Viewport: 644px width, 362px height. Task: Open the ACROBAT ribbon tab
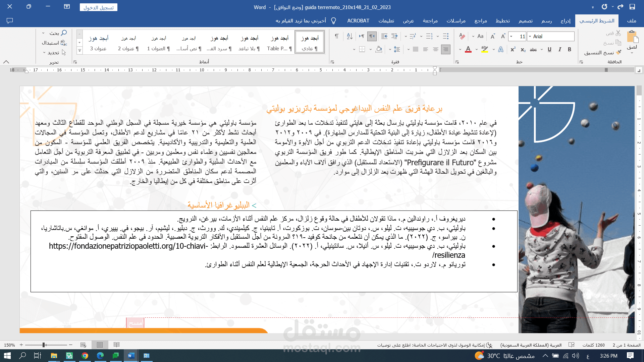358,21
